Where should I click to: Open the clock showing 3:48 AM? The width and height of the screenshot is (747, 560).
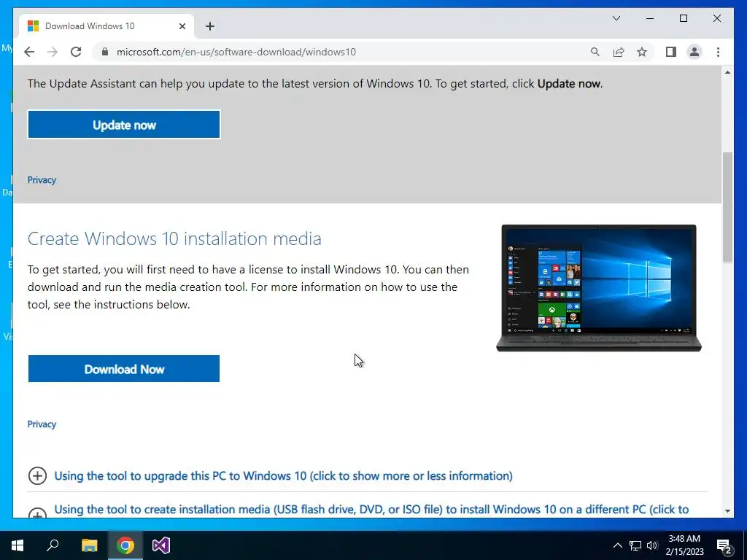coord(684,545)
